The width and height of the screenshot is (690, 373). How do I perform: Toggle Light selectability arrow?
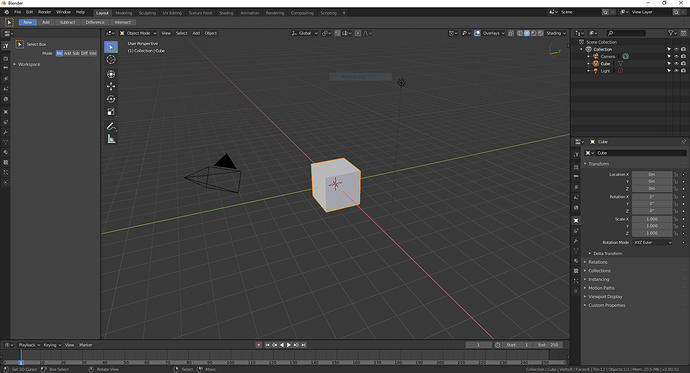[669, 70]
